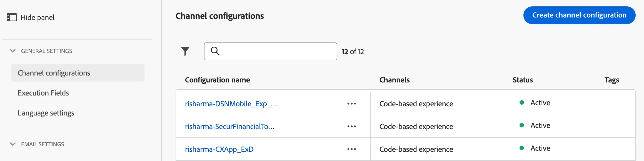Click Active status of risharma-DSNMobile_Exp row
644x161 pixels.
click(x=540, y=103)
